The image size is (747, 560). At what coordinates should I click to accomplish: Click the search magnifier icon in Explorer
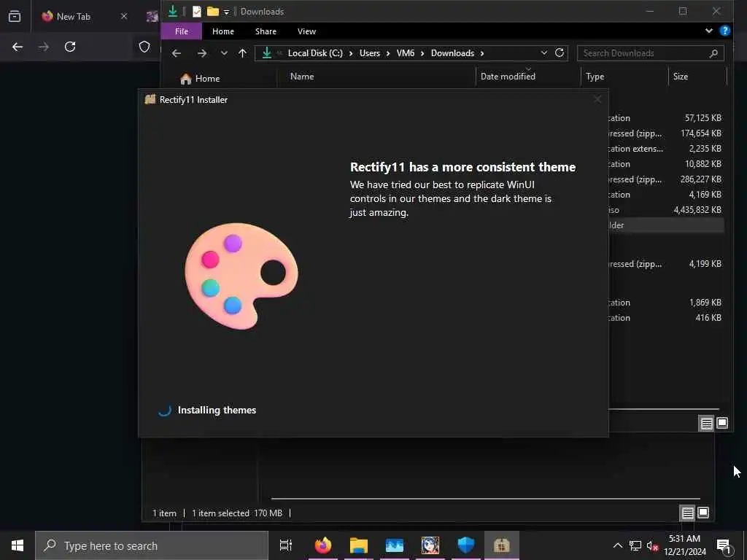(x=713, y=53)
